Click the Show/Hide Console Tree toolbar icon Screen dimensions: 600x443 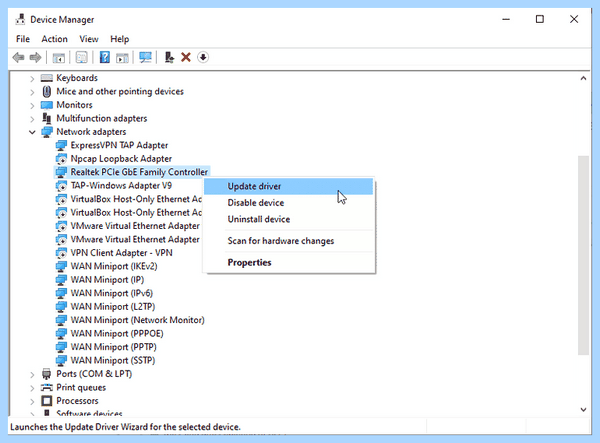(x=59, y=57)
